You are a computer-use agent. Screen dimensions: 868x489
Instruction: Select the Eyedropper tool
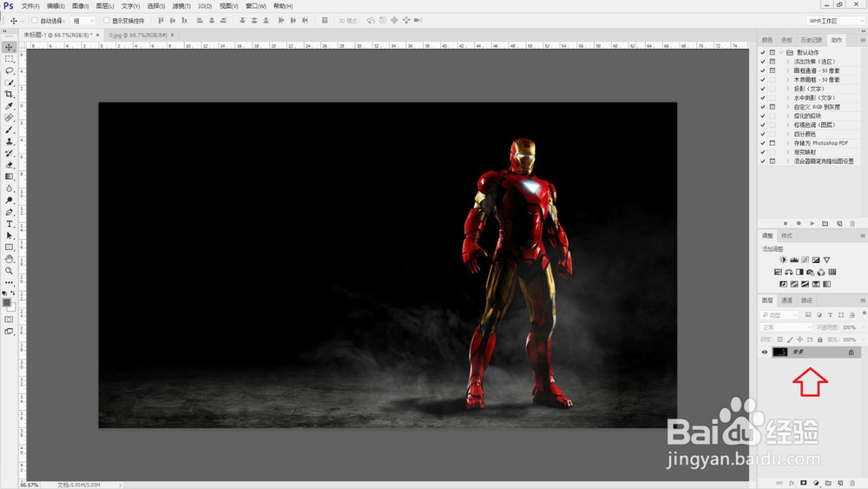pos(9,106)
